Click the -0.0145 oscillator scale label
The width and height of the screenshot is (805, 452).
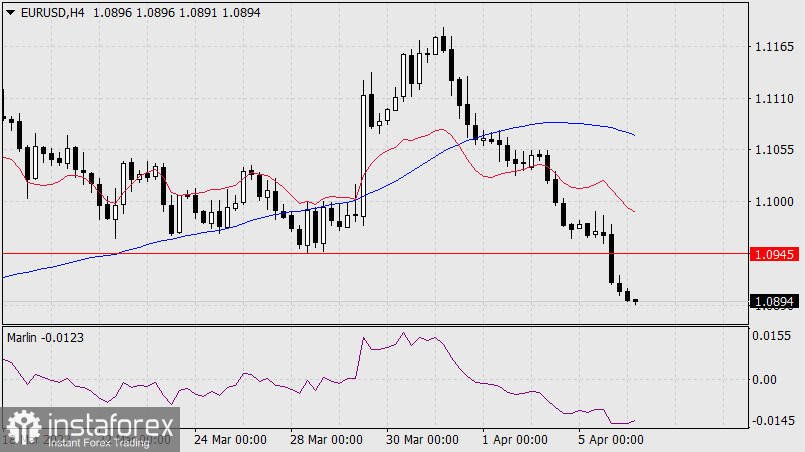tap(774, 420)
